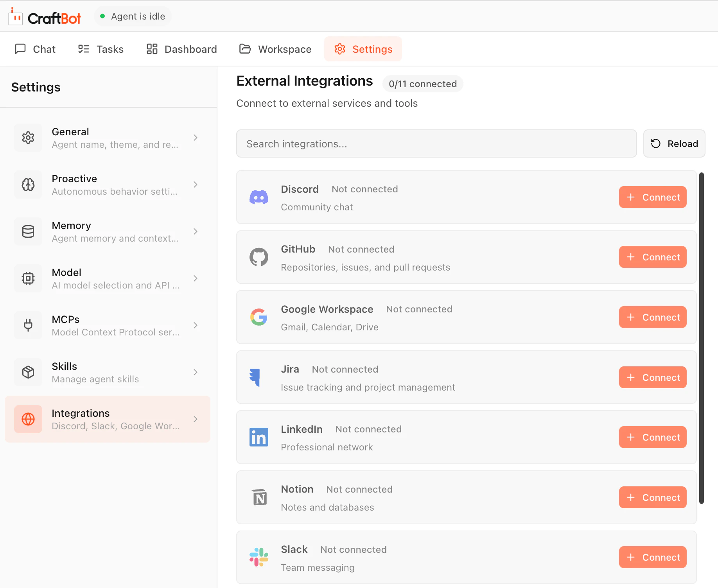Switch to the Dashboard tab
This screenshot has width=718, height=588.
182,49
